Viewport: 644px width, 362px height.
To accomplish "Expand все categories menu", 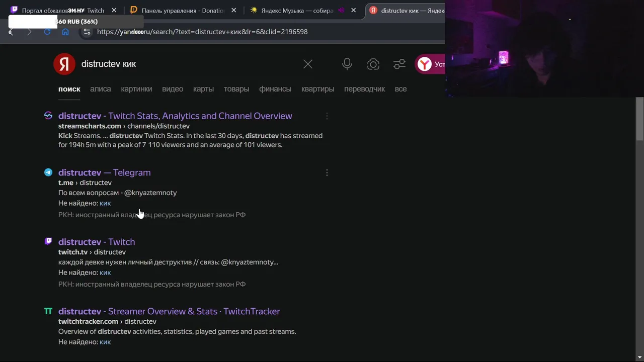I will 401,89.
